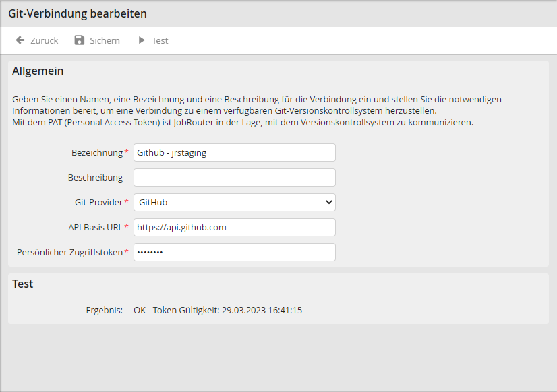Click the Test section heading

pos(23,284)
